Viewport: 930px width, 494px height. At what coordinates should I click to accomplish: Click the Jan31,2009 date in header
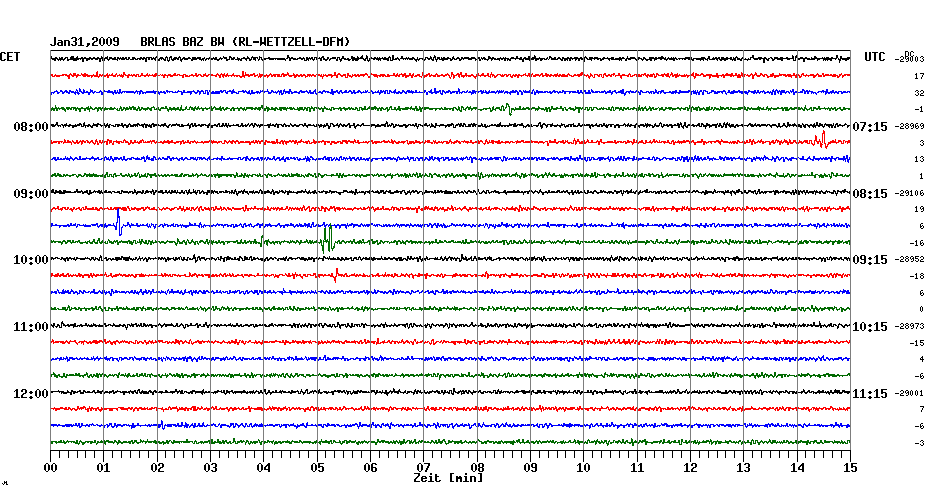click(x=85, y=42)
